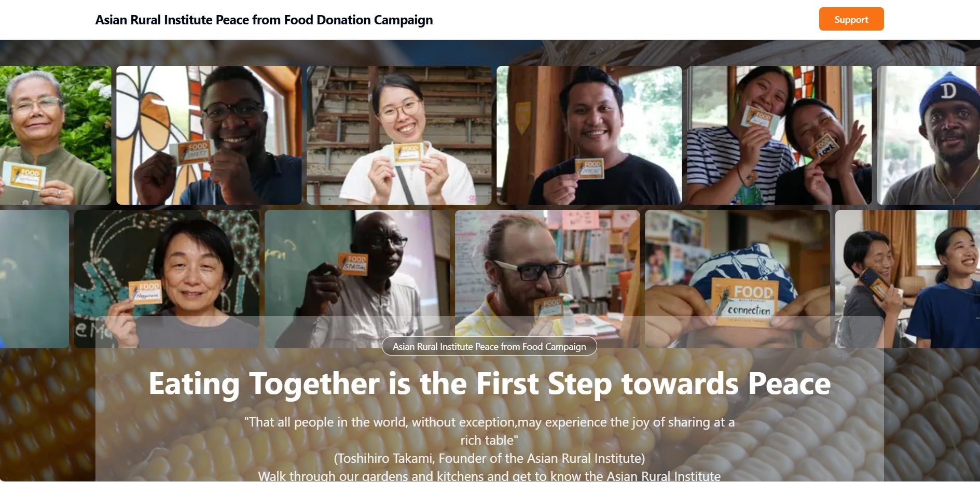
Task: Open photo of food card reading connection
Action: [x=737, y=279]
